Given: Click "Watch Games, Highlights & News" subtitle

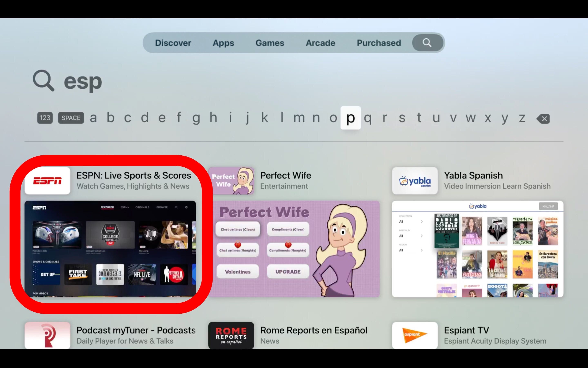Looking at the screenshot, I should point(133,186).
